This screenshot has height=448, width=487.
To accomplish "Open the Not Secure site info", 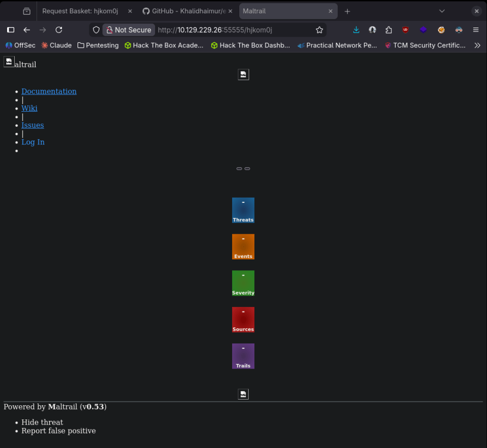I will [128, 30].
